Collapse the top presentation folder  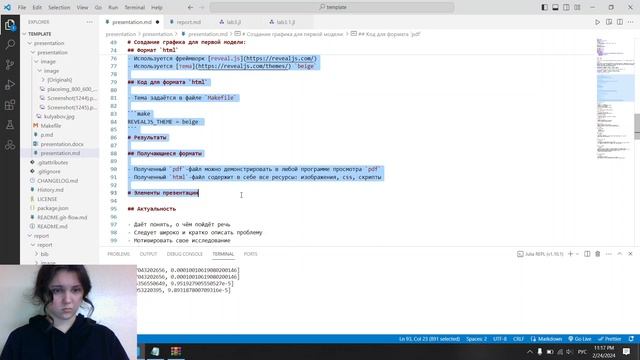(49, 43)
